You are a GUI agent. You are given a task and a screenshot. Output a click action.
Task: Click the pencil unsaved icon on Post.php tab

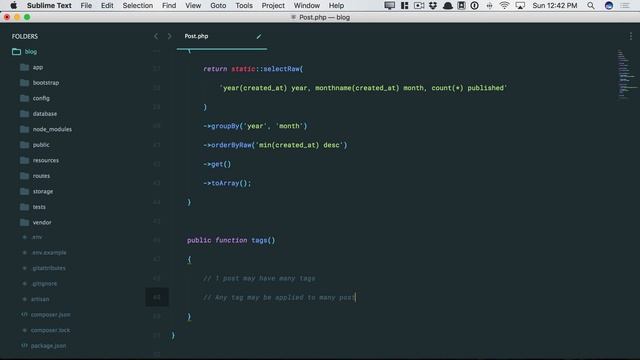pyautogui.click(x=258, y=36)
